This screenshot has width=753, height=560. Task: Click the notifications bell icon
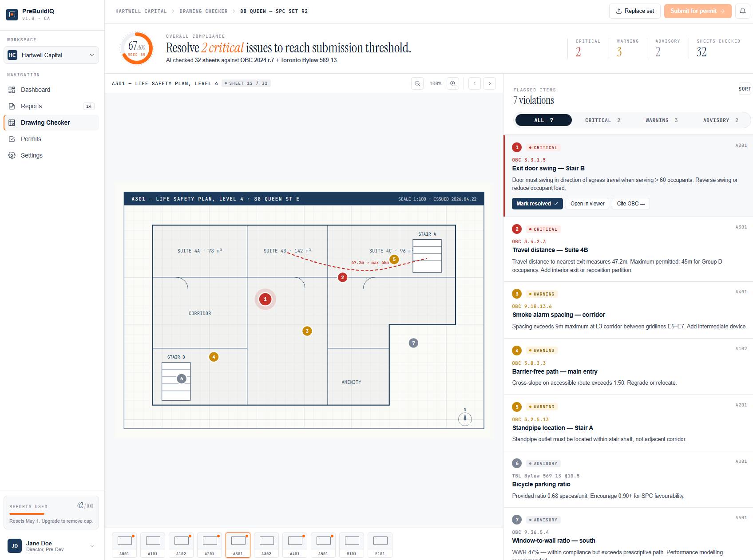(x=742, y=11)
